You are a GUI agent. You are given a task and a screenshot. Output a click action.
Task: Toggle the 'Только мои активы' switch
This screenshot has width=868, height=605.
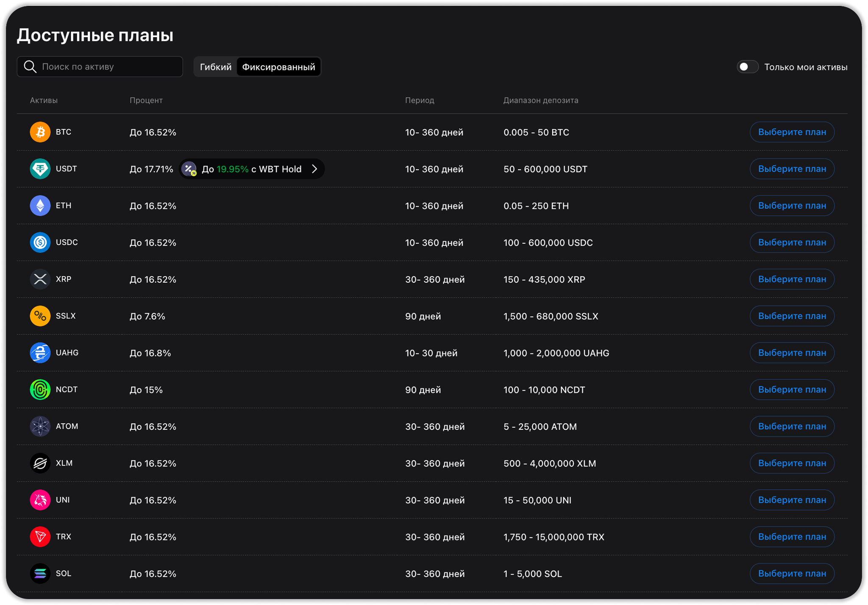[747, 67]
